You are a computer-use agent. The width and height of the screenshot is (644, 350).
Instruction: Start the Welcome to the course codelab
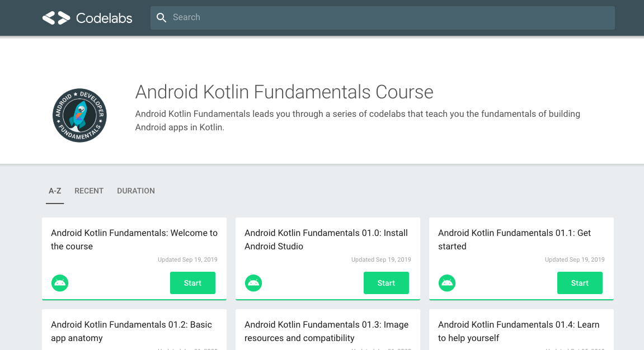click(192, 283)
